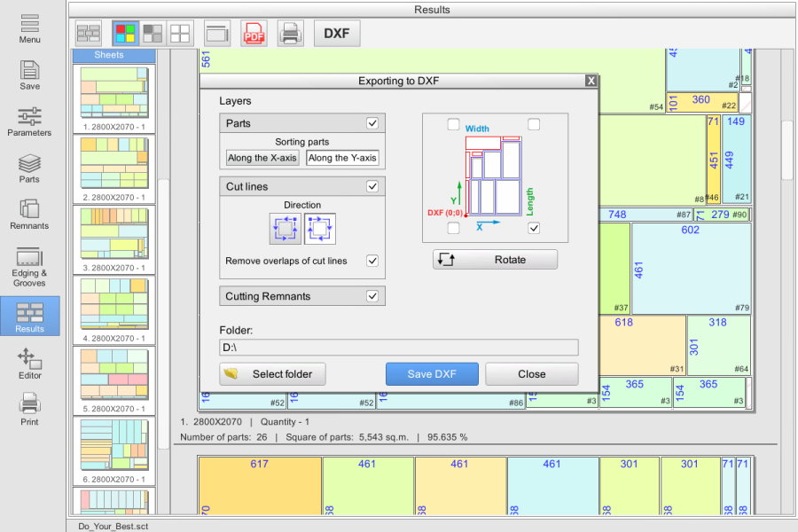Select the Results sidebar item
This screenshot has width=798, height=532.
[30, 317]
